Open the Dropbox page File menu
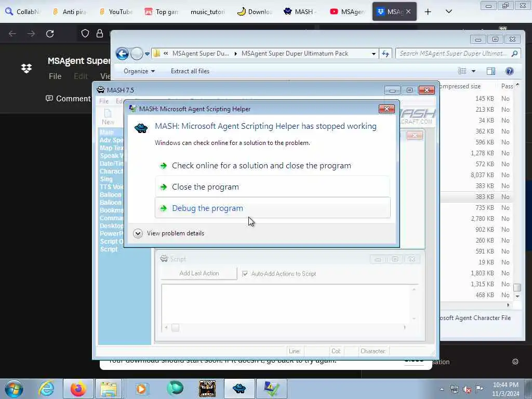The height and width of the screenshot is (399, 532). click(55, 76)
